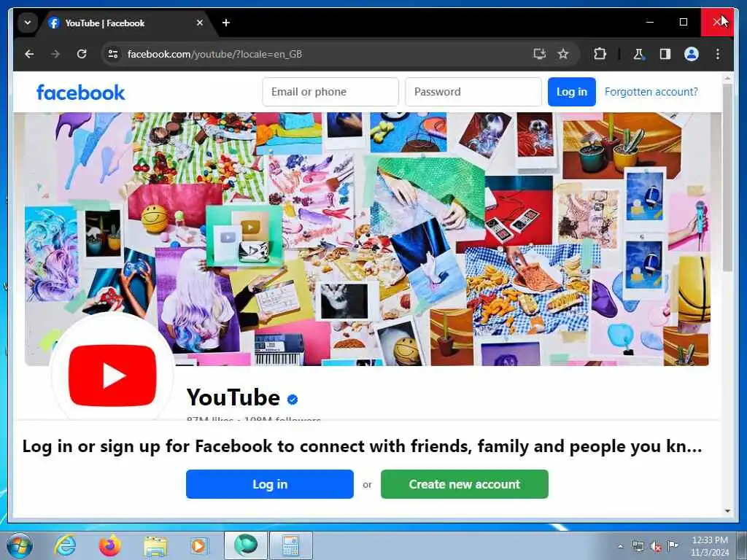
Task: Focus the Email or phone field
Action: [x=330, y=92]
